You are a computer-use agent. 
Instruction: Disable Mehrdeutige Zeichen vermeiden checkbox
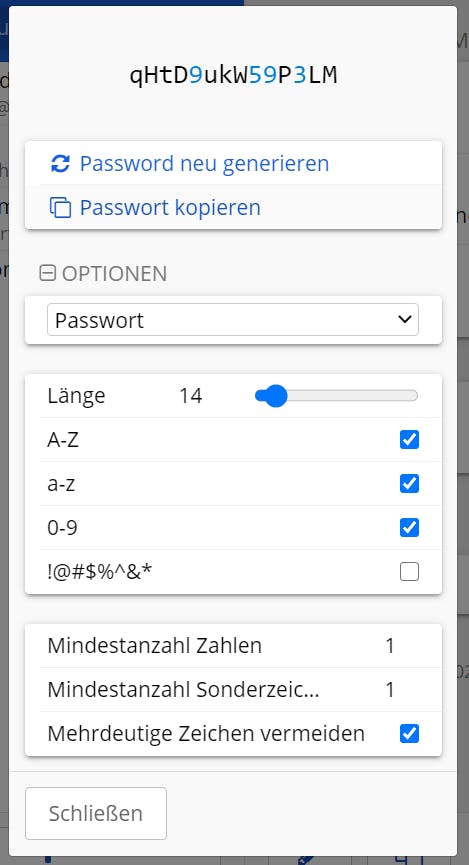pyautogui.click(x=409, y=734)
